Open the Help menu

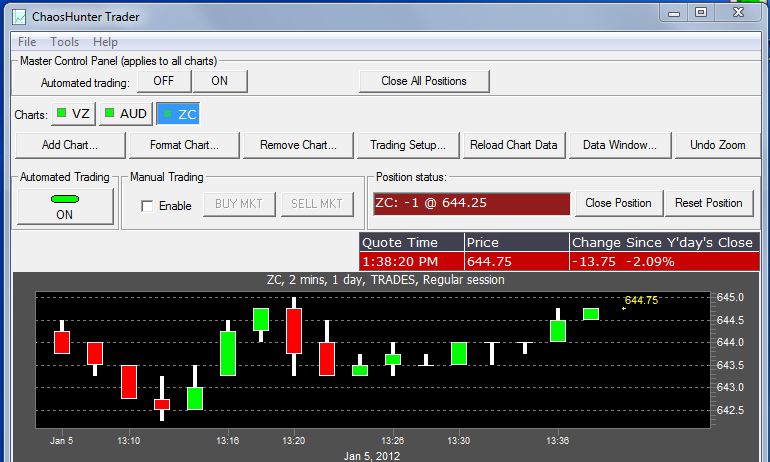105,42
